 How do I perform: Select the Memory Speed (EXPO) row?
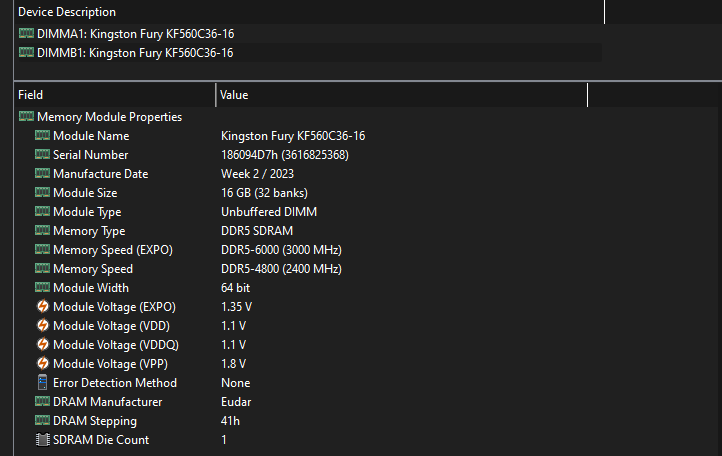[112, 250]
